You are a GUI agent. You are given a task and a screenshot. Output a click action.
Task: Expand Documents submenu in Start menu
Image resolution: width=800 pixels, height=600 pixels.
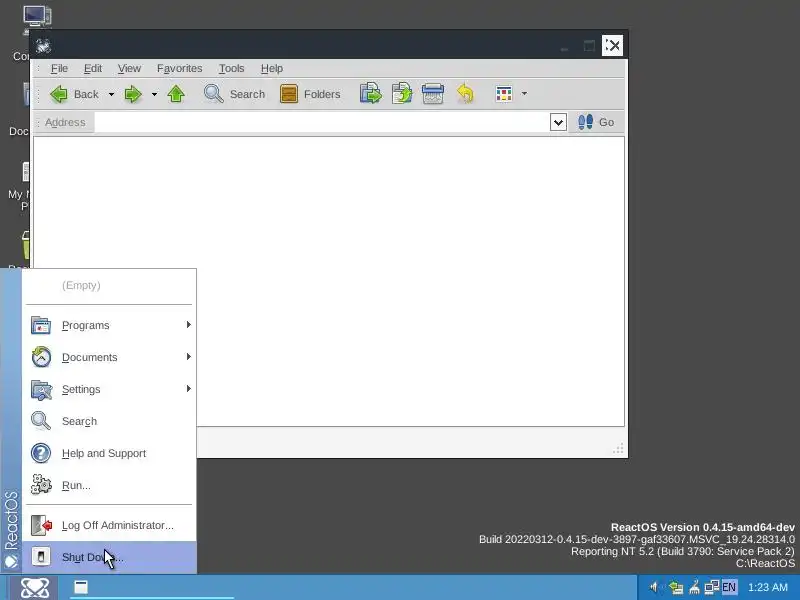109,357
